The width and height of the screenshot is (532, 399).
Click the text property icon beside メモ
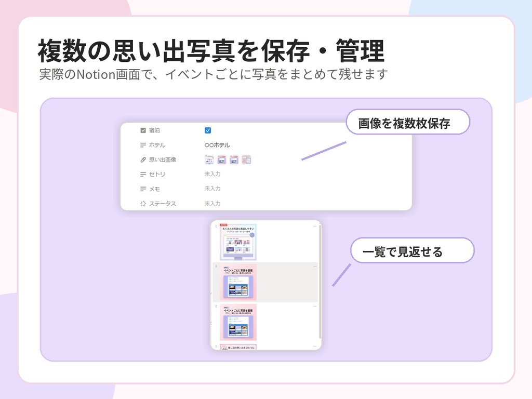coord(143,189)
